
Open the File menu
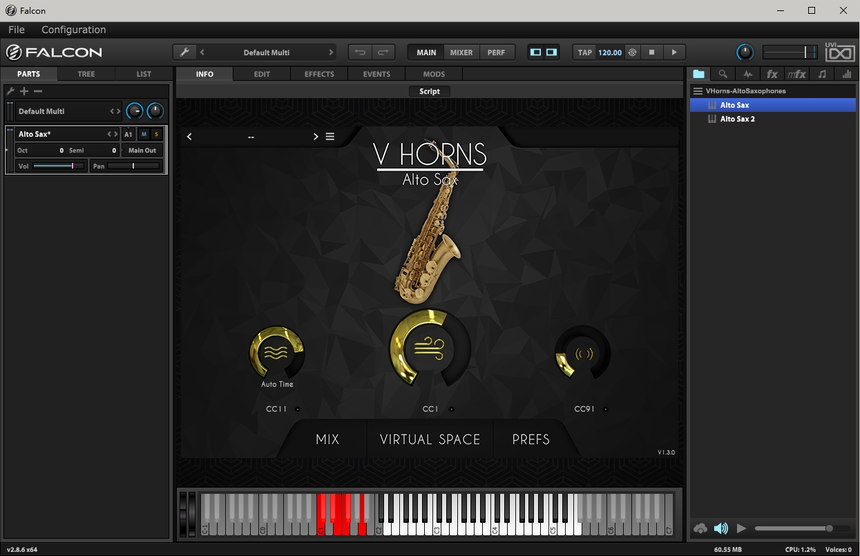(16, 30)
